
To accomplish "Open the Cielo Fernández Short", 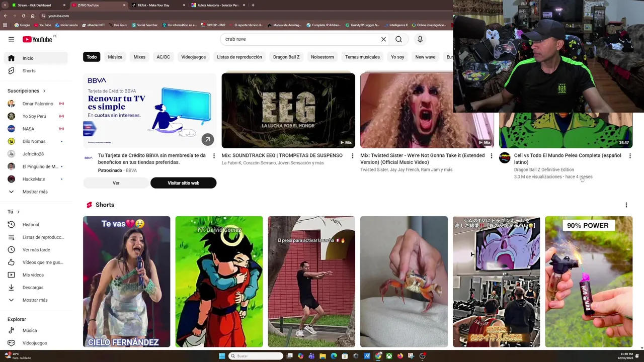I will (127, 282).
